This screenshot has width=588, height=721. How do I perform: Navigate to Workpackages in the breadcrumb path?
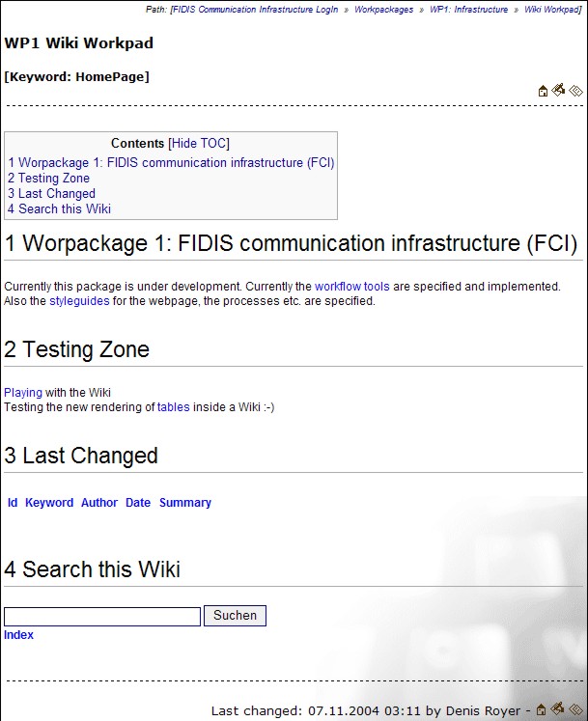pos(383,10)
